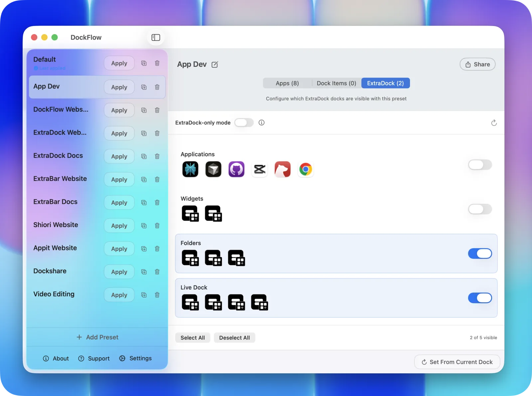Delete the DockFlow Webs... preset
Viewport: 532px width, 396px height.
157,110
